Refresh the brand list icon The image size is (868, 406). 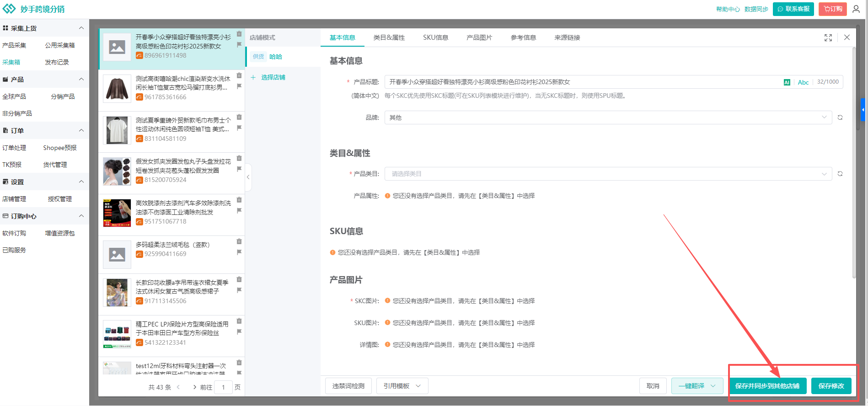coord(840,118)
